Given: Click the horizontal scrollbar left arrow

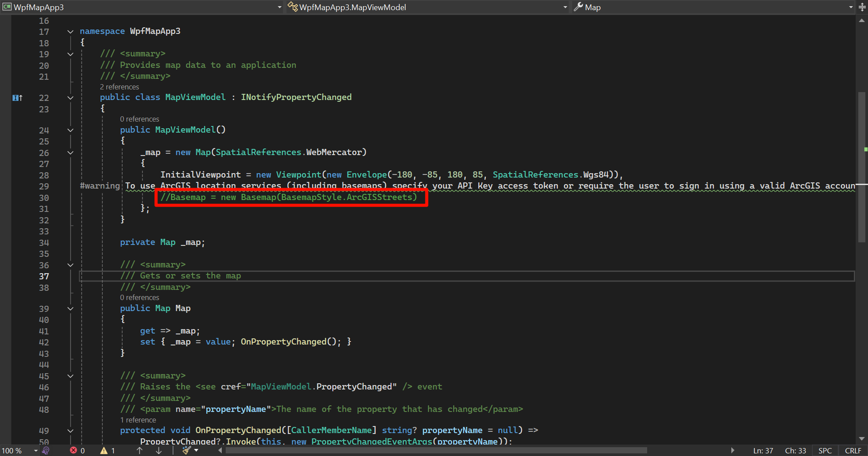Looking at the screenshot, I should (220, 450).
